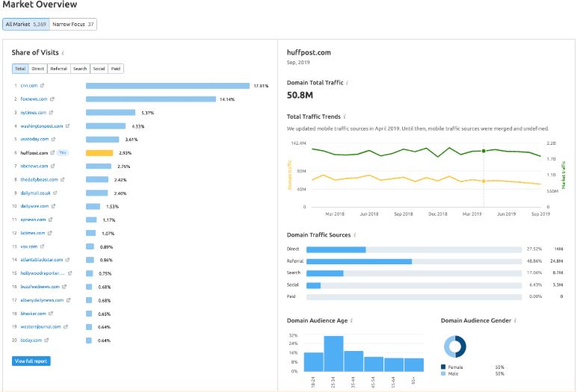Open the vox.com domain link
Image resolution: width=577 pixels, height=392 pixels.
click(29, 246)
